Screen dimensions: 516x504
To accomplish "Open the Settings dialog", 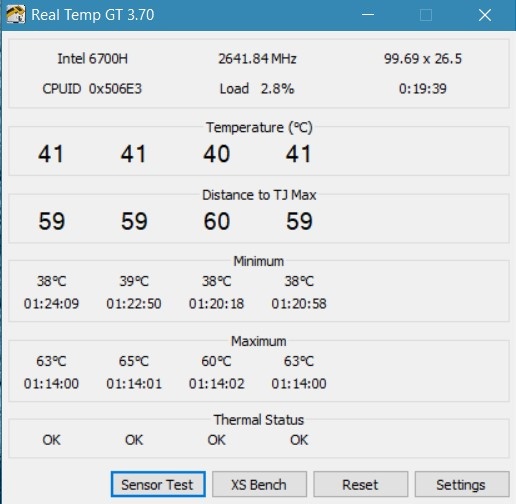I will click(462, 484).
